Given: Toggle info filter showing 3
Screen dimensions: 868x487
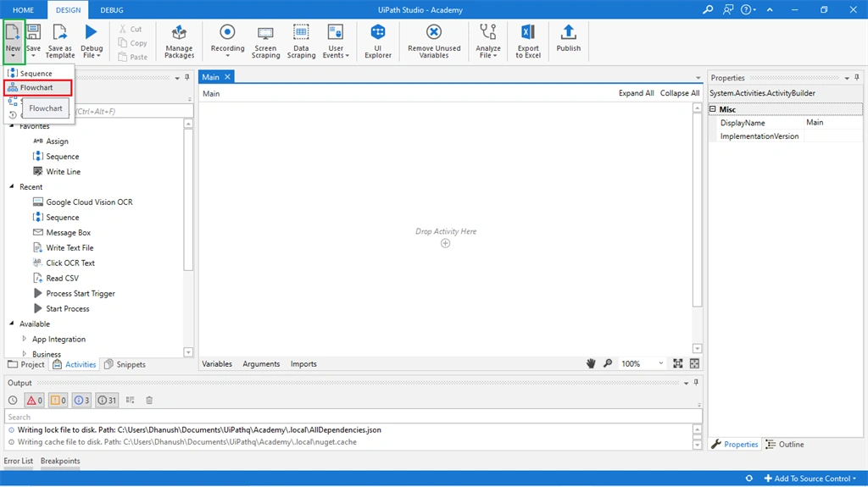Looking at the screenshot, I should (x=81, y=400).
